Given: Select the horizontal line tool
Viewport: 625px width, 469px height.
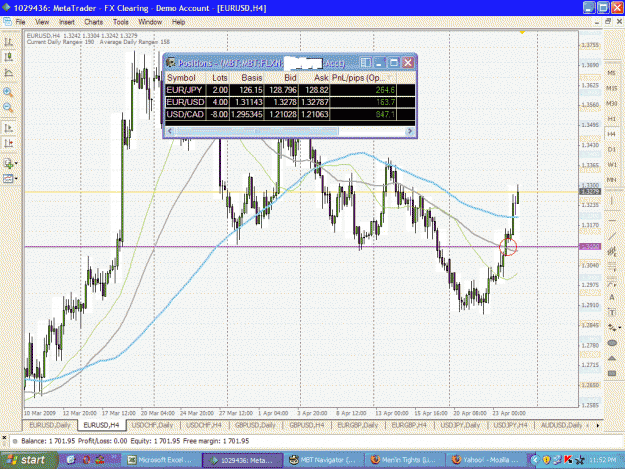Looking at the screenshot, I should (x=611, y=220).
